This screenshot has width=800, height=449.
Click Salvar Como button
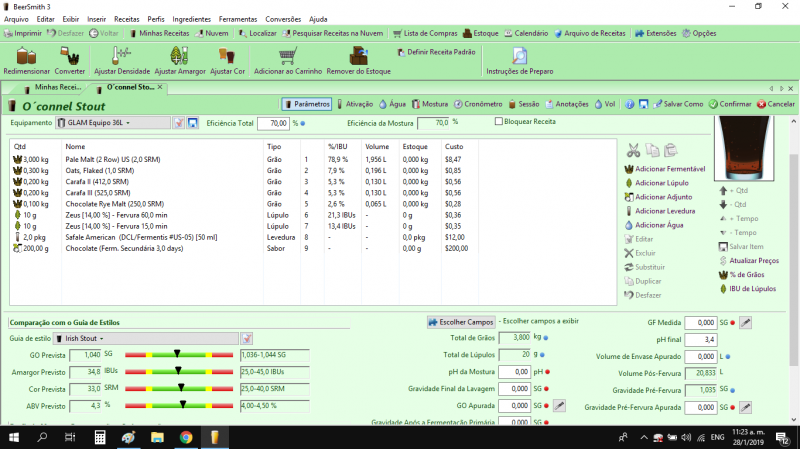click(x=678, y=104)
